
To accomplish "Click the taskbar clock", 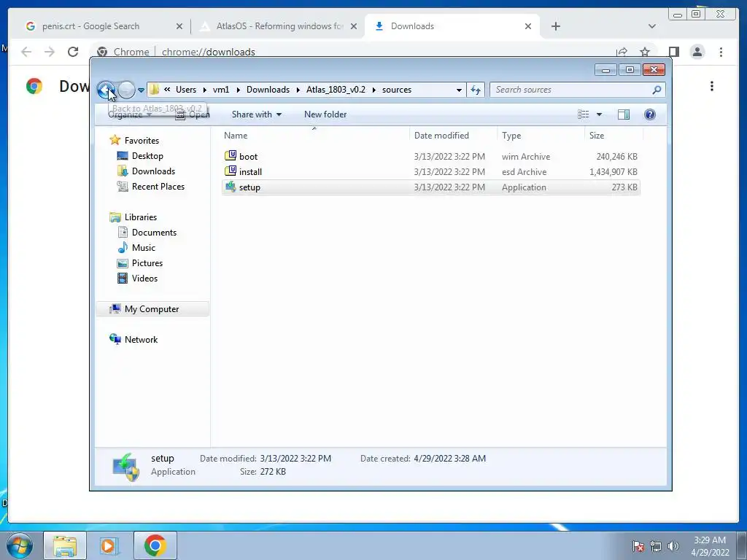I will tap(710, 546).
